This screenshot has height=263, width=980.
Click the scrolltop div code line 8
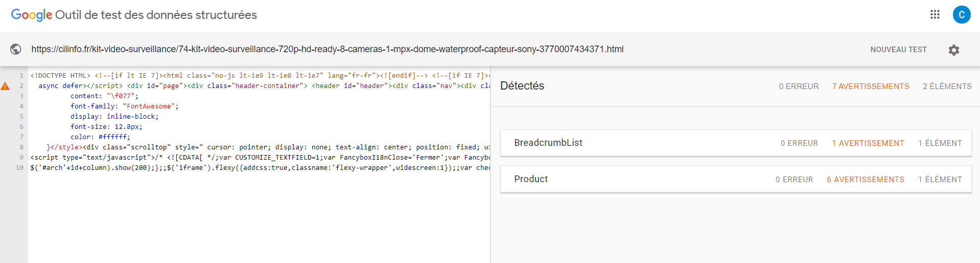click(259, 147)
